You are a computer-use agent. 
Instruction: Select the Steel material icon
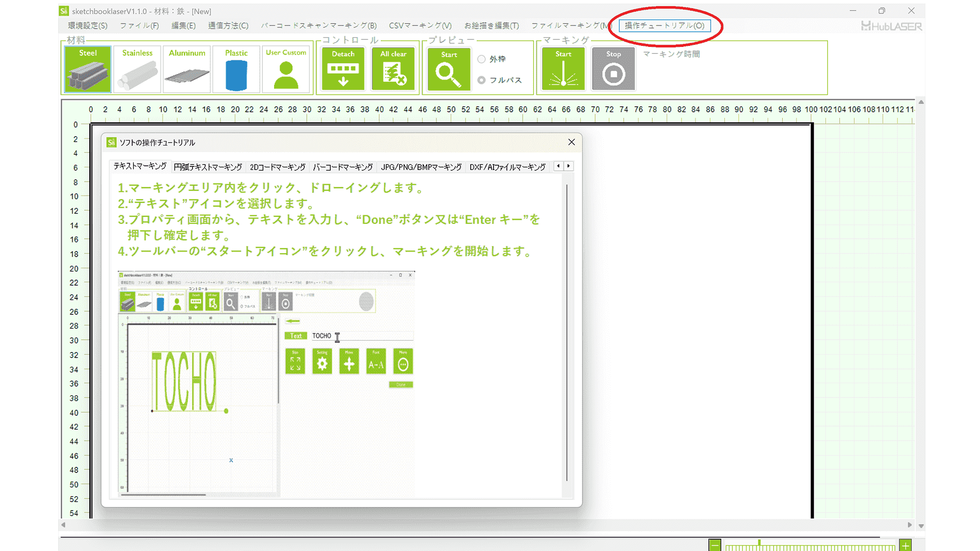[x=88, y=69]
